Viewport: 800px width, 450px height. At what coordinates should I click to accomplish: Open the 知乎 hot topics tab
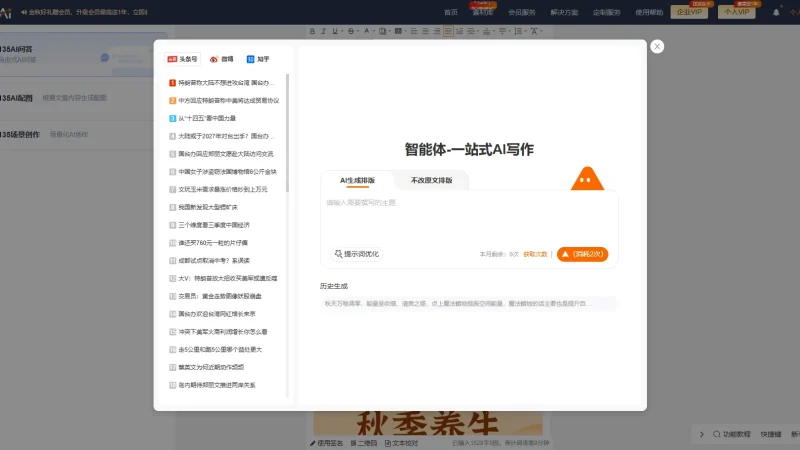(257, 59)
